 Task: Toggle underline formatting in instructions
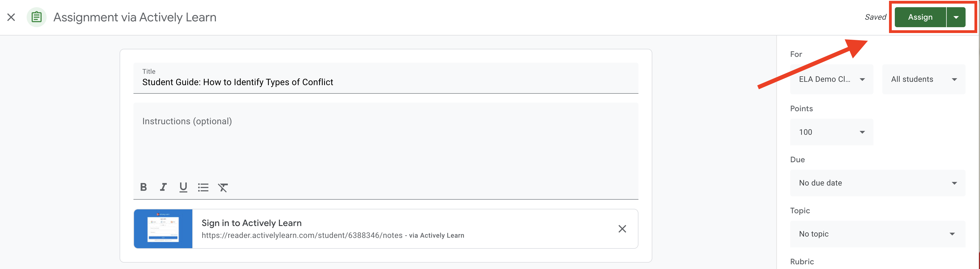(x=183, y=187)
